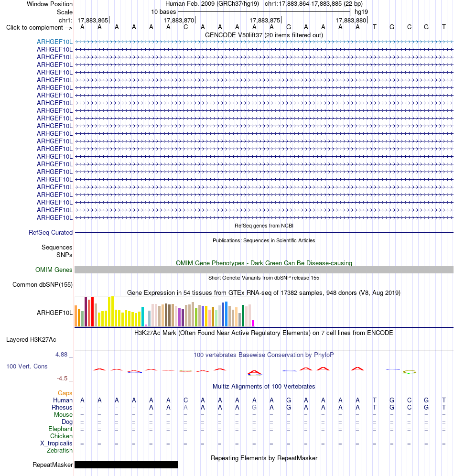Screen dimensions: 454x476
Task: Click the '4.88' PhyloP upper scale value
Action: coord(61,355)
